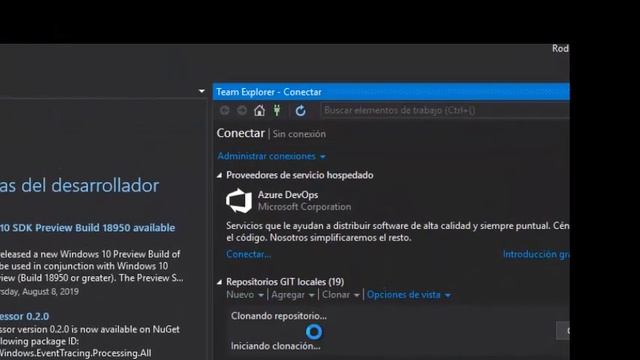The width and height of the screenshot is (640, 360).
Task: Click the Sin conexión status label
Action: point(299,134)
